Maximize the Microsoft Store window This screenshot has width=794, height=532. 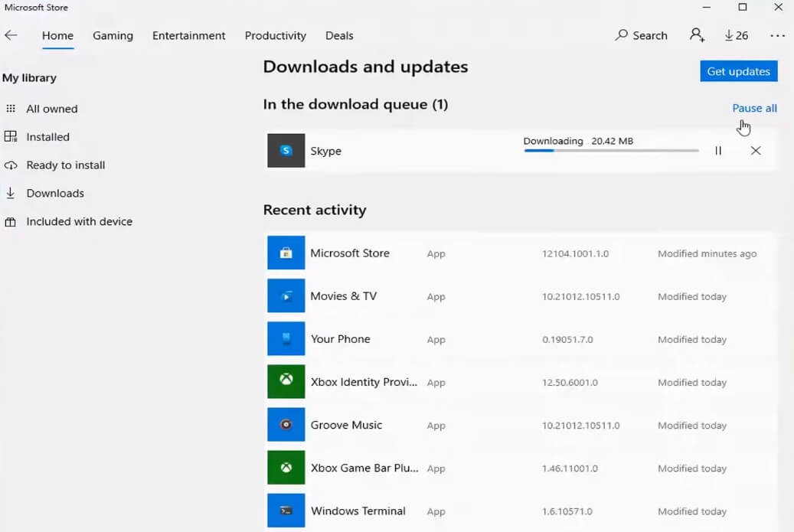pyautogui.click(x=743, y=7)
